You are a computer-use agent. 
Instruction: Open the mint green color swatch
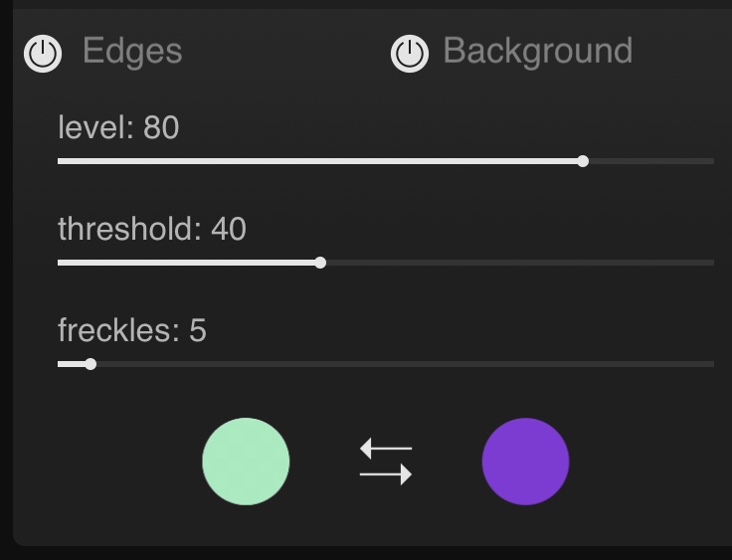click(246, 462)
